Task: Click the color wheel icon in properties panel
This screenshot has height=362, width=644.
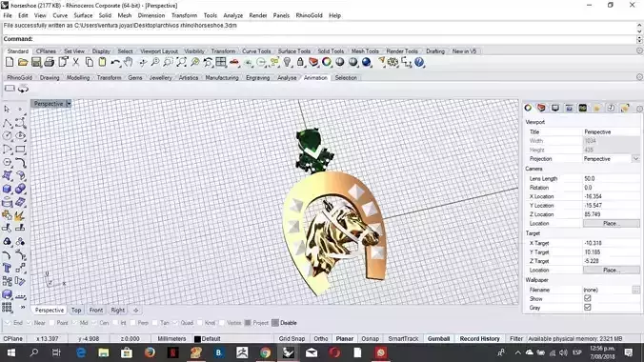Action: (x=528, y=108)
